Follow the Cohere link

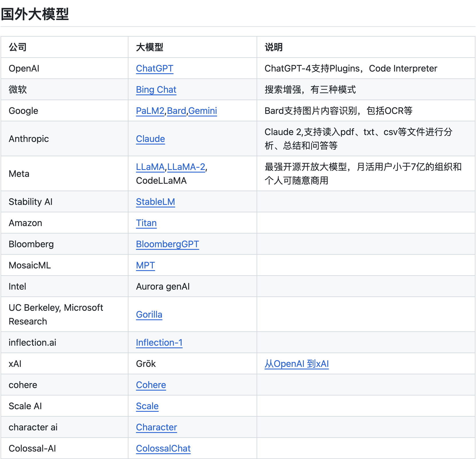151,385
